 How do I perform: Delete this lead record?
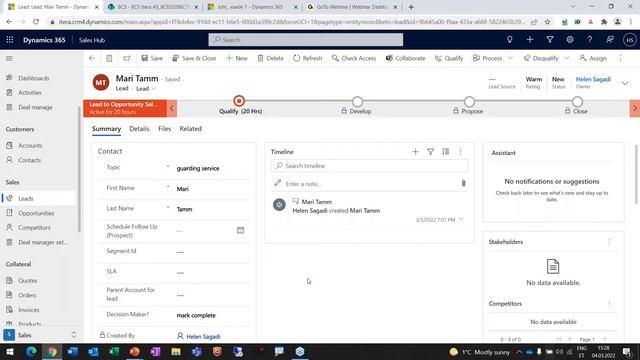pyautogui.click(x=270, y=58)
